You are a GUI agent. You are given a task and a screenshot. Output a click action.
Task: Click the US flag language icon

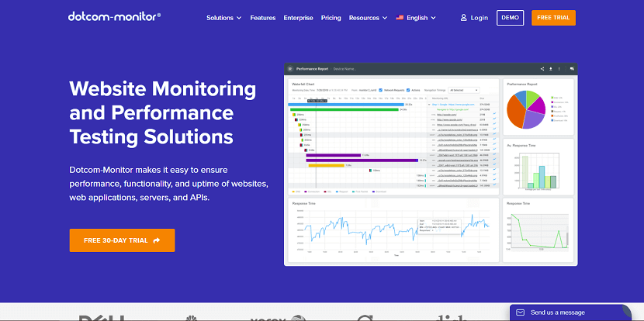click(x=400, y=18)
